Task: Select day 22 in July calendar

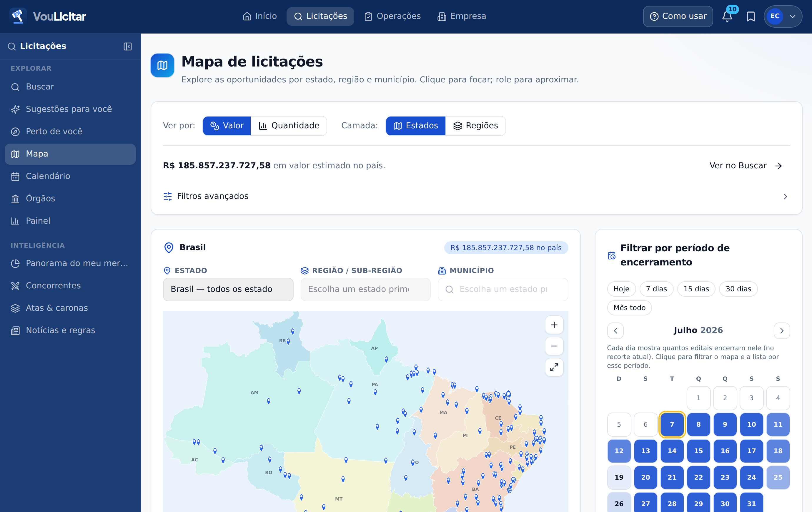Action: [x=698, y=477]
